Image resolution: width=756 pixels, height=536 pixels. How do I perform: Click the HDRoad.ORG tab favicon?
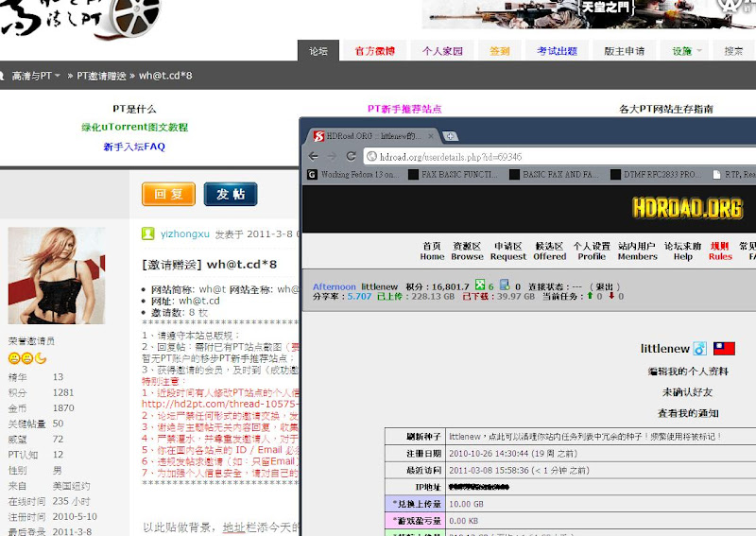pyautogui.click(x=318, y=136)
